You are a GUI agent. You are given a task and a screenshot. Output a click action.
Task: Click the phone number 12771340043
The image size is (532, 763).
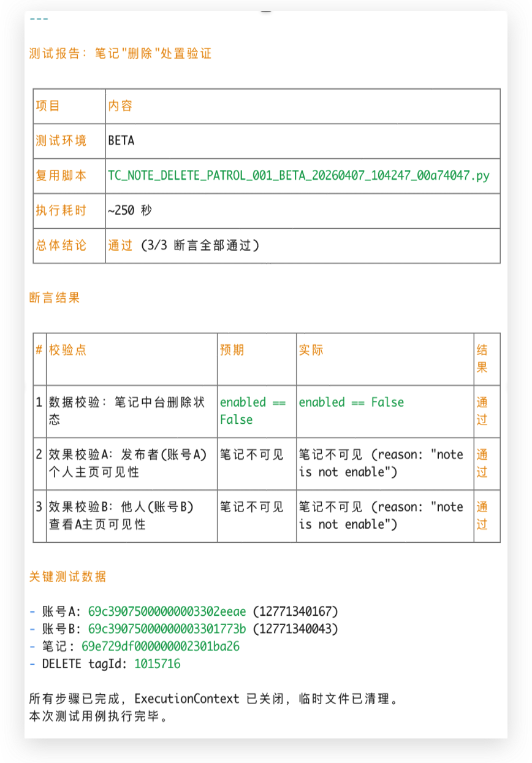coord(295,629)
